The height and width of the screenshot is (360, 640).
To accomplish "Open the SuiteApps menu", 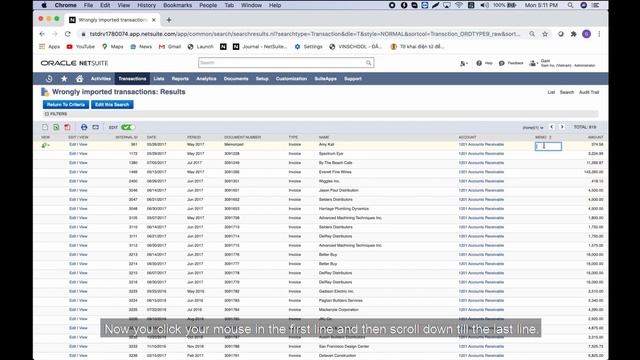I will tap(325, 79).
